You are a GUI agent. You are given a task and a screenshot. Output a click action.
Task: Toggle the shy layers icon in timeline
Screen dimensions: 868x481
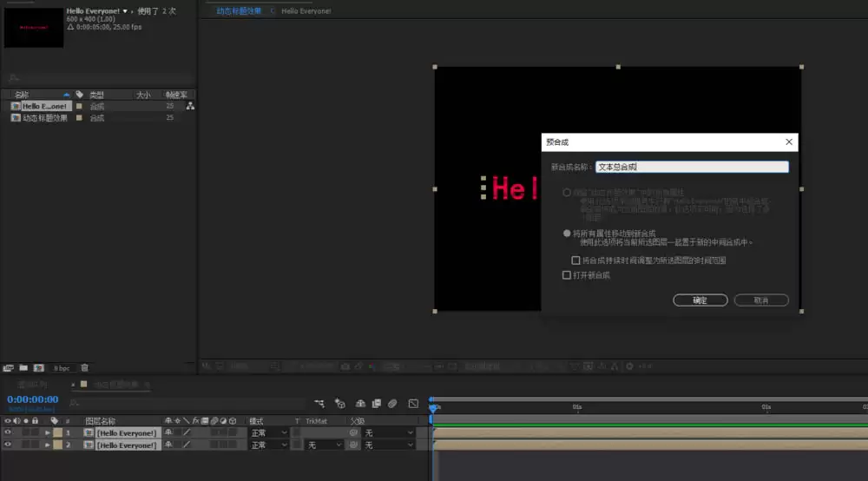tap(360, 404)
